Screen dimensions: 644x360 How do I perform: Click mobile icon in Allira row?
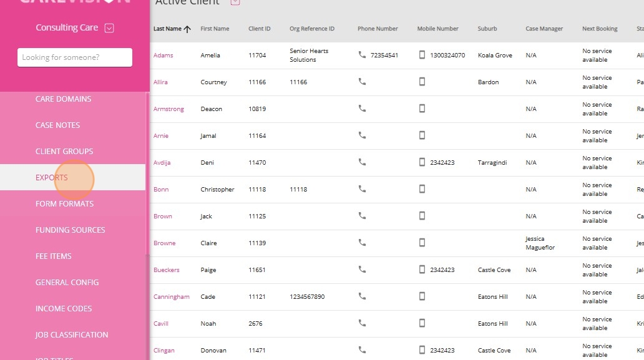click(422, 81)
